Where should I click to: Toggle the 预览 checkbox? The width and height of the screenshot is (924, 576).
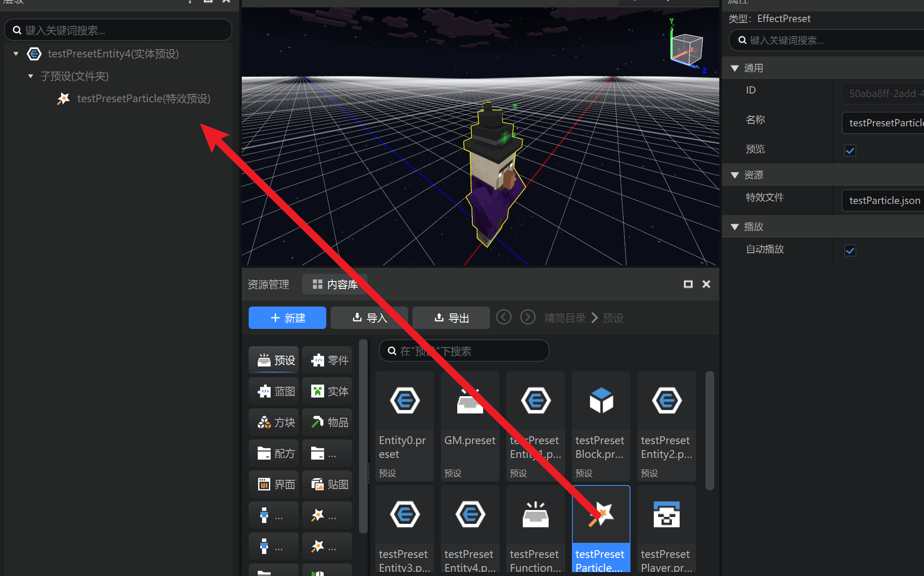pos(850,150)
